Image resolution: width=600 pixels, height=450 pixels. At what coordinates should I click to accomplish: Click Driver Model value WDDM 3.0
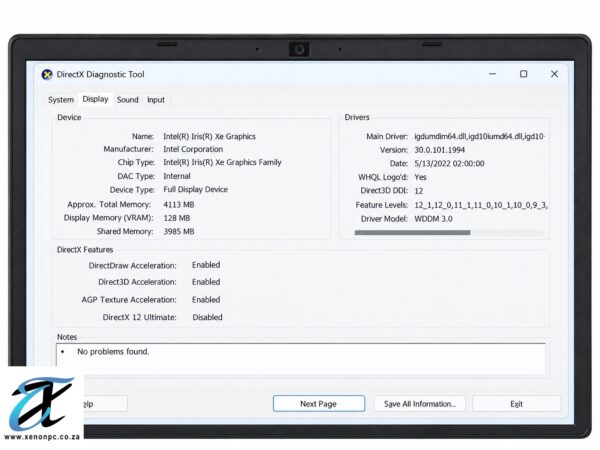tap(433, 219)
